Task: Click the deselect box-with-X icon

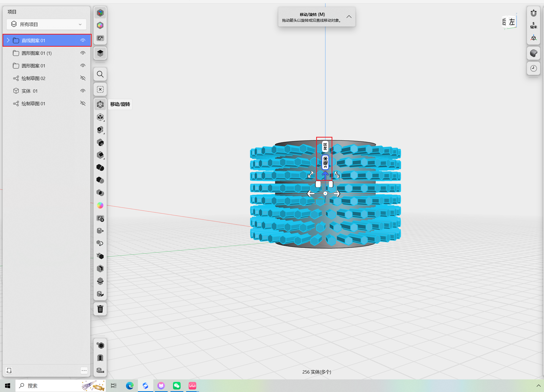Action: tap(100, 89)
